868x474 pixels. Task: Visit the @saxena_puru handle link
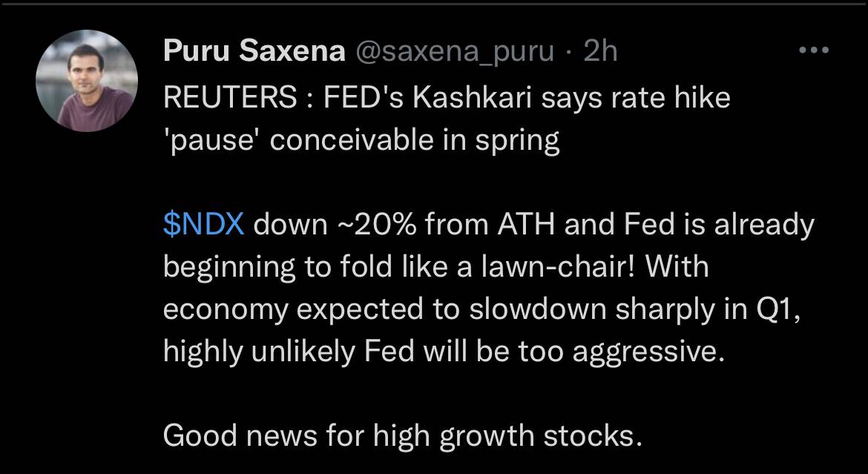(x=453, y=53)
